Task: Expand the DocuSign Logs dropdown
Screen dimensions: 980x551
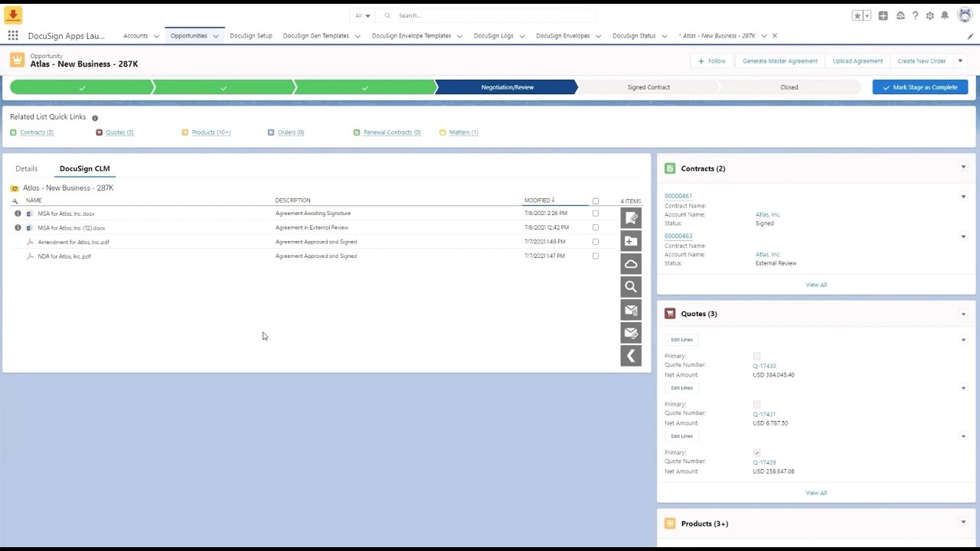Action: coord(522,36)
